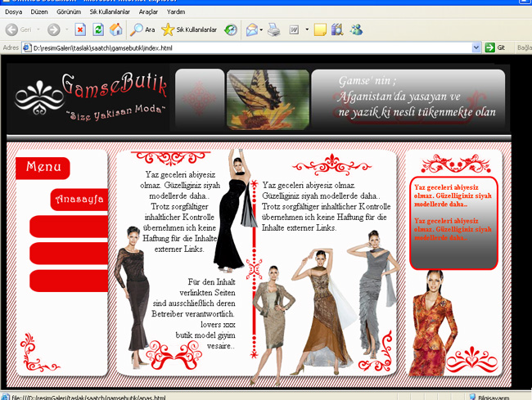Refresh the page with green arrows icon
Image resolution: width=532 pixels, height=400 pixels.
(x=98, y=29)
